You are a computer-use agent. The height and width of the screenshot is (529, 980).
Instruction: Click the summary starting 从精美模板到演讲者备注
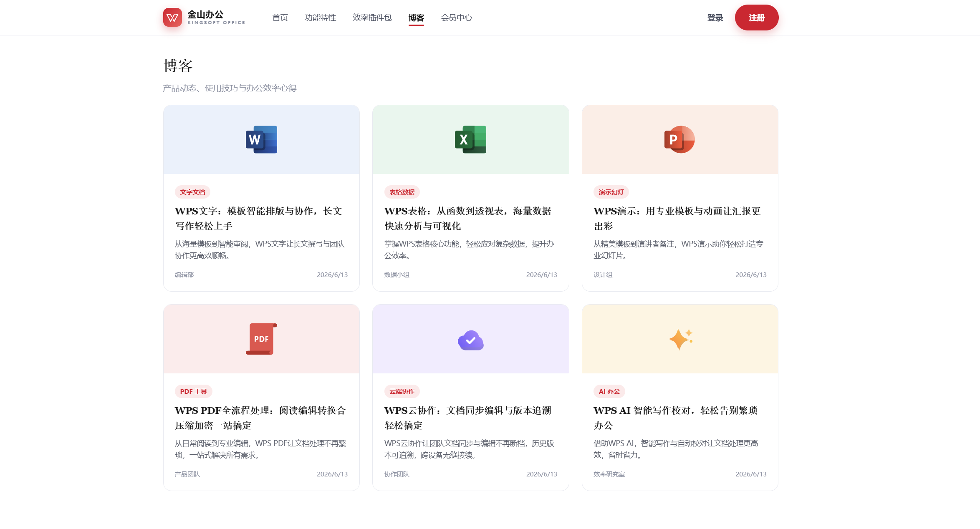678,249
